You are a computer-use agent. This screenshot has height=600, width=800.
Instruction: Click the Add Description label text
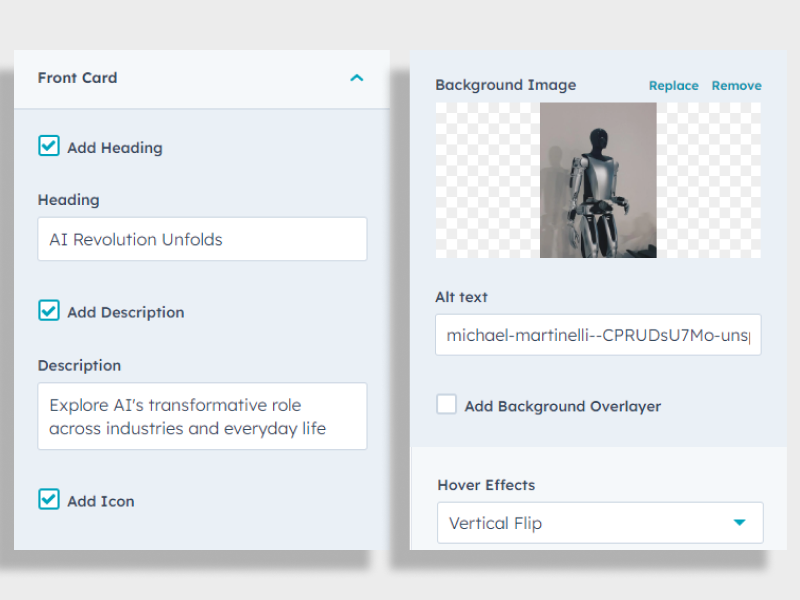pyautogui.click(x=125, y=312)
